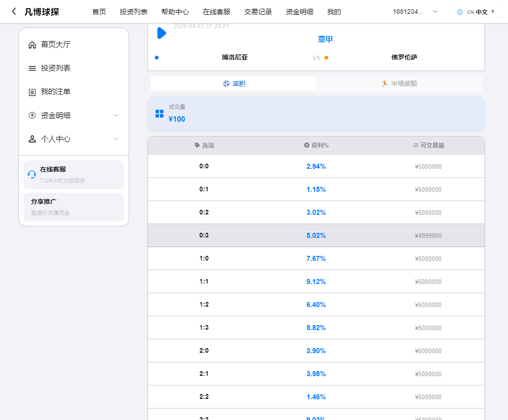Click the ¥4999900 tradable amount
This screenshot has width=508, height=420.
tap(428, 236)
